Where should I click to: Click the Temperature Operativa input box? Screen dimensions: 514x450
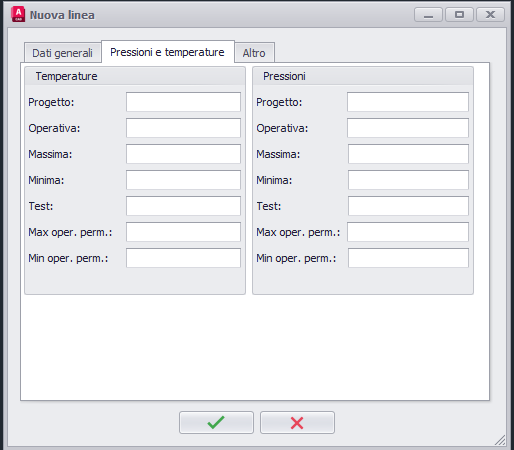point(183,128)
